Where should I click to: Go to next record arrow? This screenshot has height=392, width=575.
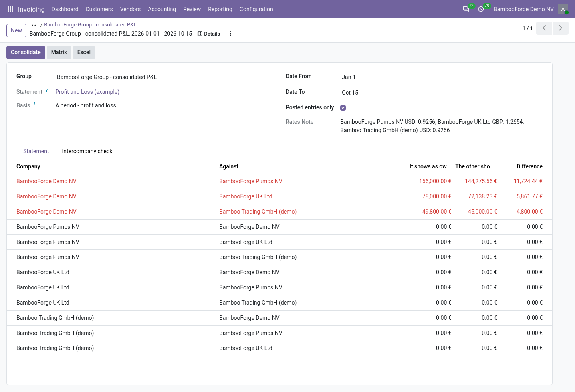coord(561,28)
